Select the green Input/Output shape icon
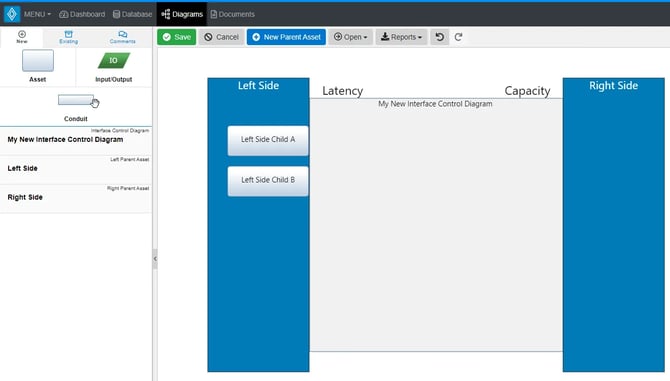The image size is (670, 381). click(x=114, y=60)
